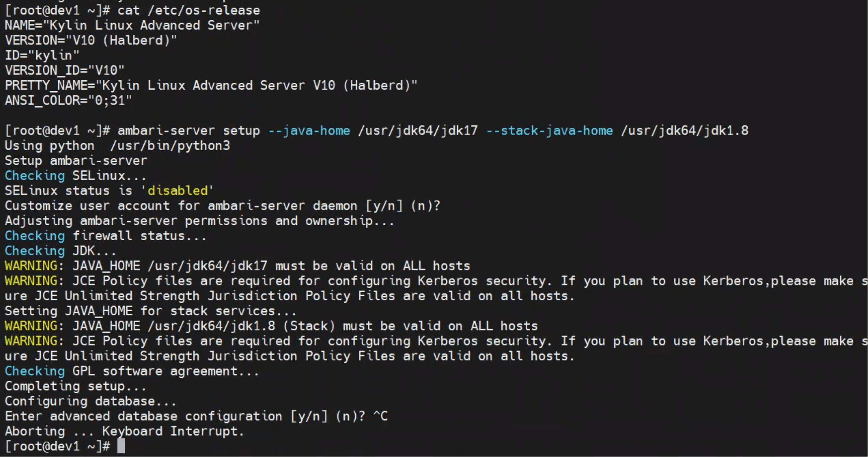This screenshot has height=457, width=868.
Task: Click the ANSI_COLOR="0;31" line
Action: click(68, 101)
